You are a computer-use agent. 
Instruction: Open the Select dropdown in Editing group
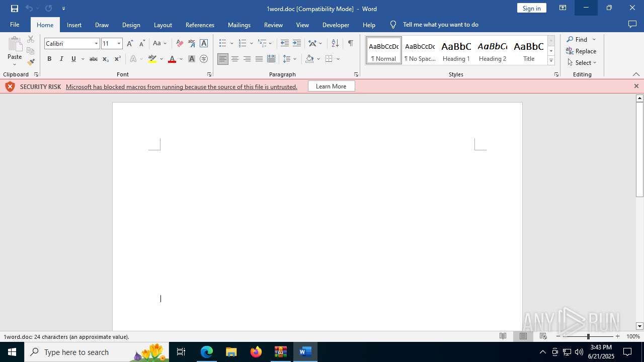582,62
